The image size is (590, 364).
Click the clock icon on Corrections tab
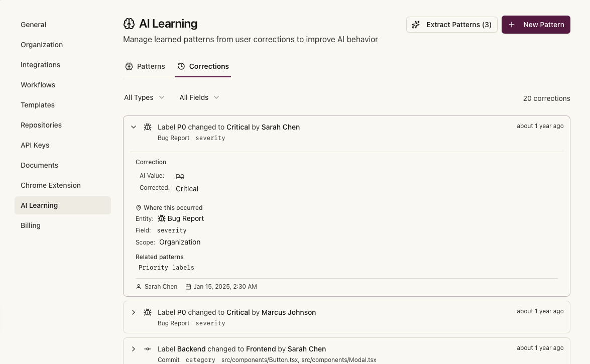[180, 66]
